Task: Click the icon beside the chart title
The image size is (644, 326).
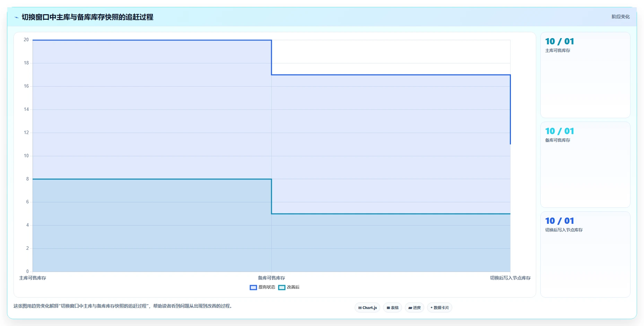Action: pyautogui.click(x=16, y=17)
